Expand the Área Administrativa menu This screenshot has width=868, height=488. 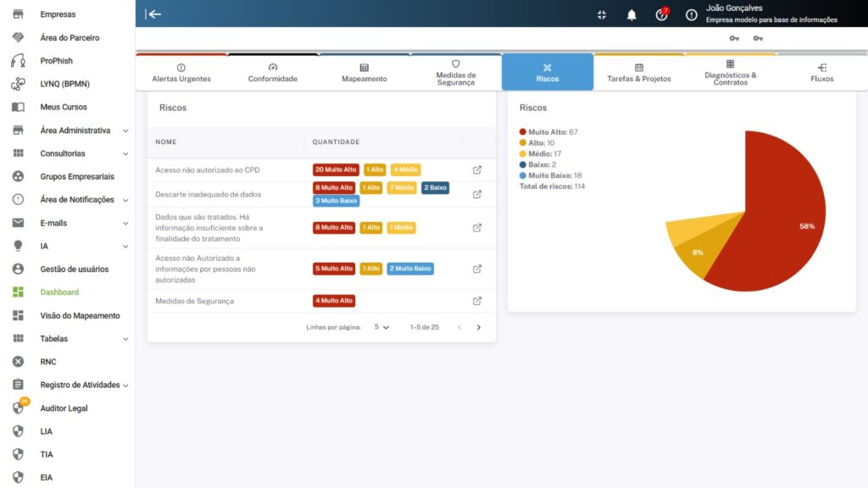coord(125,130)
